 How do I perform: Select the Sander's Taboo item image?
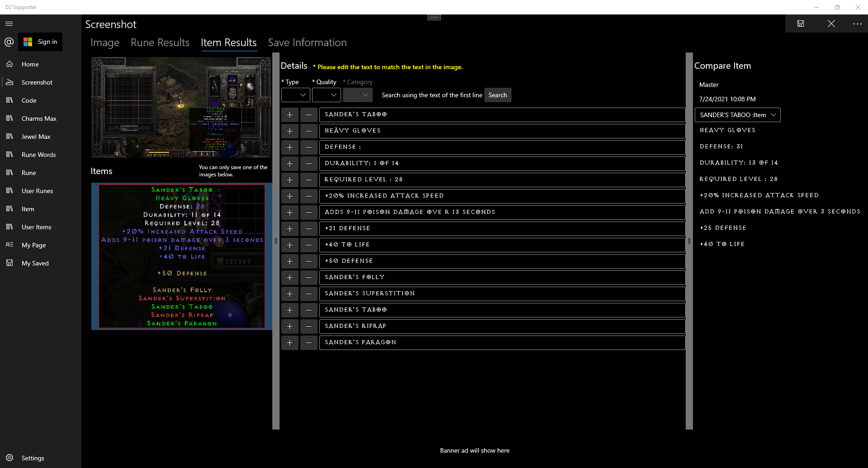tap(182, 256)
